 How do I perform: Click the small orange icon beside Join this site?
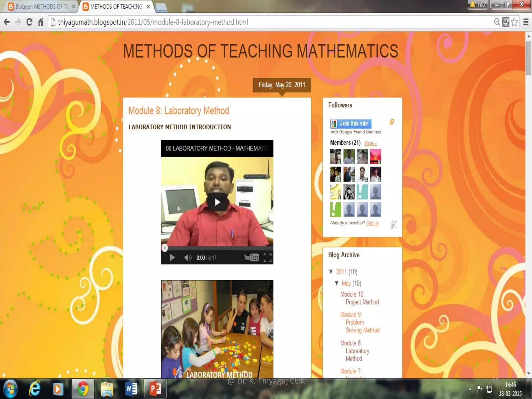pyautogui.click(x=392, y=122)
